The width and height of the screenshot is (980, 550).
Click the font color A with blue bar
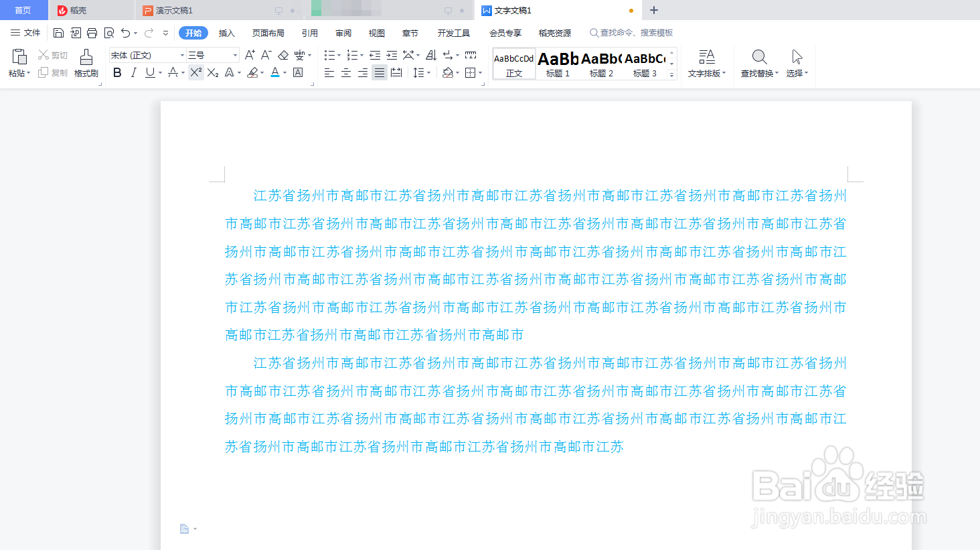[274, 72]
